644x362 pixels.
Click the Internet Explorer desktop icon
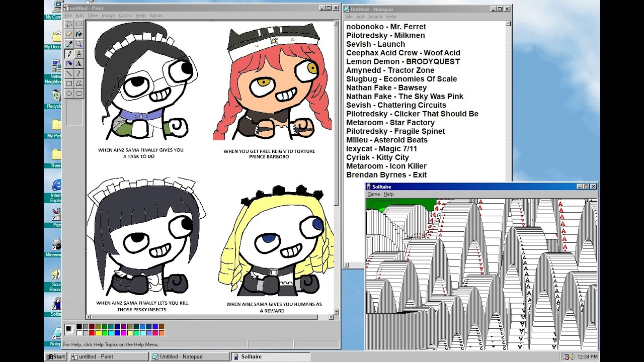coord(54,190)
